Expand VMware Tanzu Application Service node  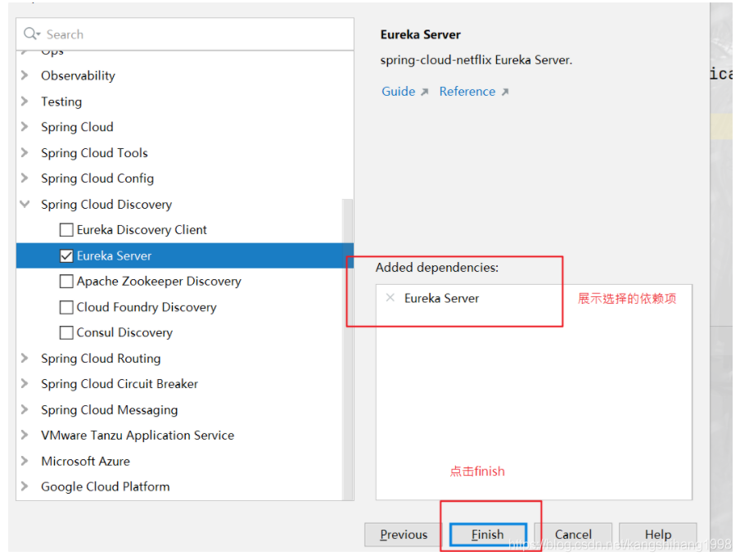pyautogui.click(x=25, y=435)
